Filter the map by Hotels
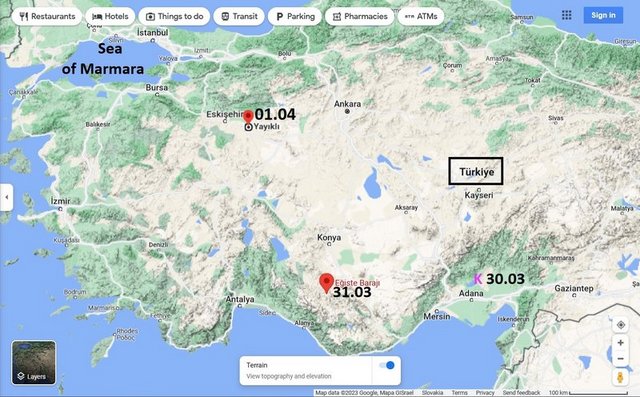Viewport: 640px width, 397px height. click(x=110, y=16)
